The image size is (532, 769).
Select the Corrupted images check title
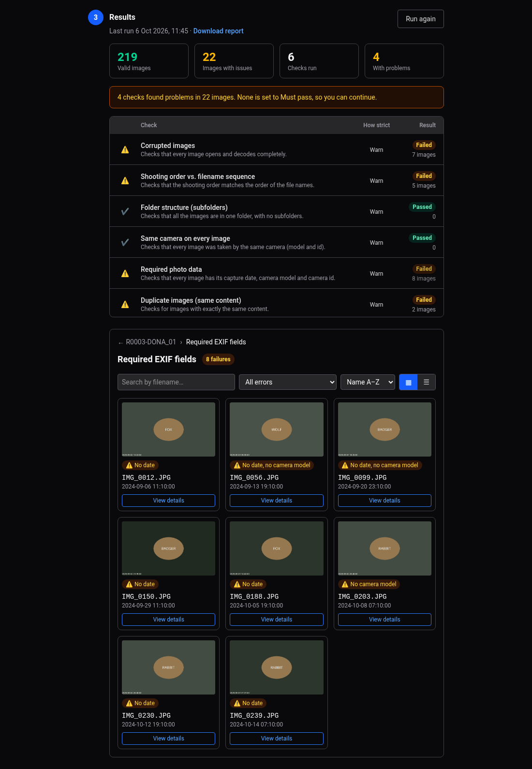(168, 146)
